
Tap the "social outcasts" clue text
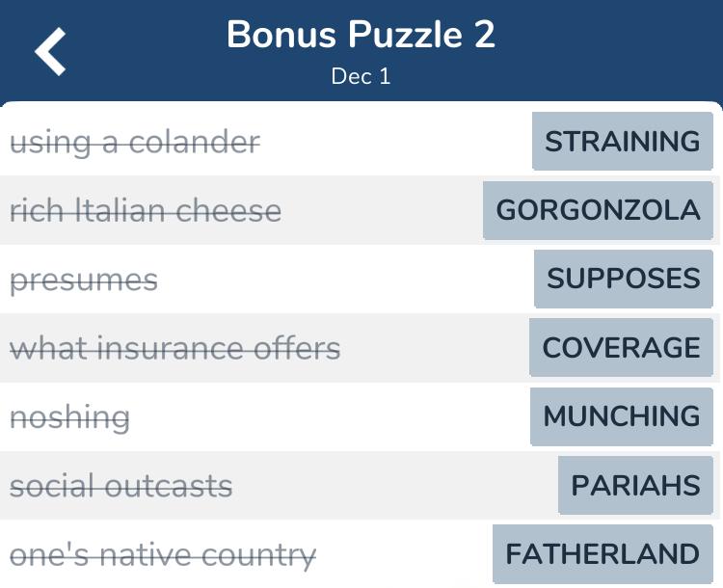(120, 486)
